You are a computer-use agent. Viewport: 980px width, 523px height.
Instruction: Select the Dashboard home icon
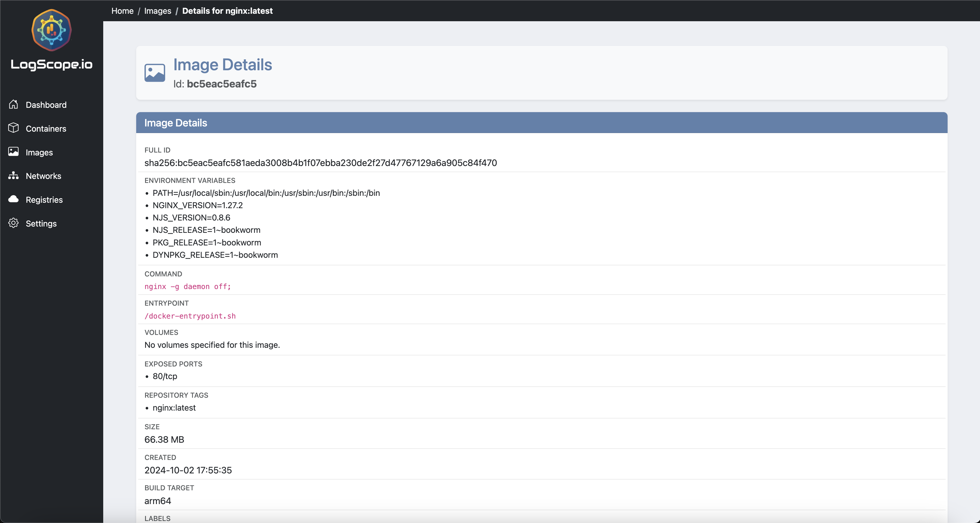pyautogui.click(x=13, y=105)
